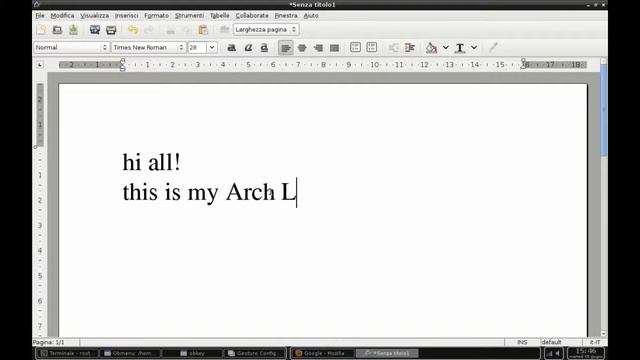Click the Open file toolbar icon
This screenshot has width=640, height=360.
(57, 30)
